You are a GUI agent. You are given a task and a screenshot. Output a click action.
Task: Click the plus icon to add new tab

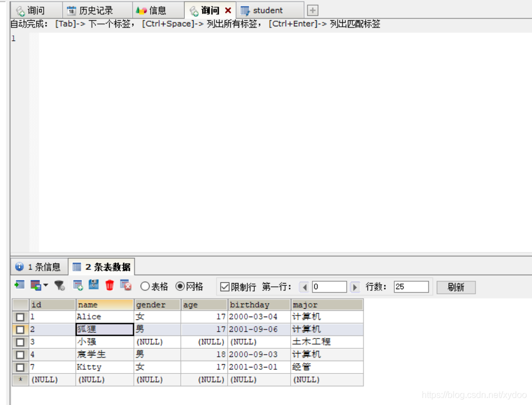click(312, 11)
